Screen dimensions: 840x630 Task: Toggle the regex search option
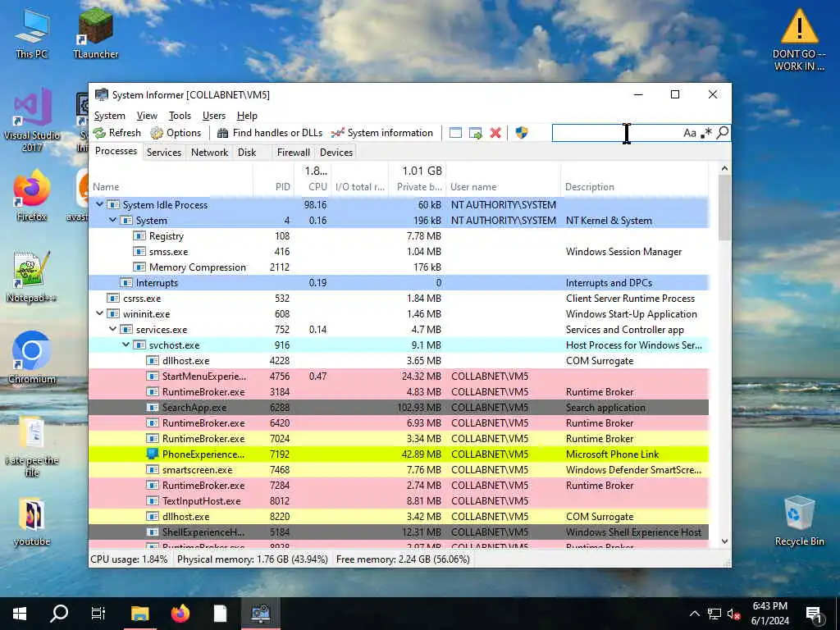tap(706, 132)
